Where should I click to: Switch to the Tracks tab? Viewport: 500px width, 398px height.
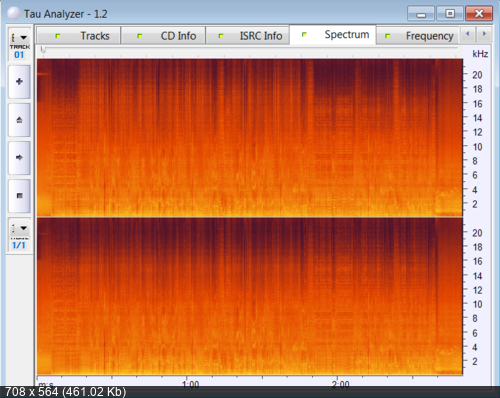pos(78,36)
